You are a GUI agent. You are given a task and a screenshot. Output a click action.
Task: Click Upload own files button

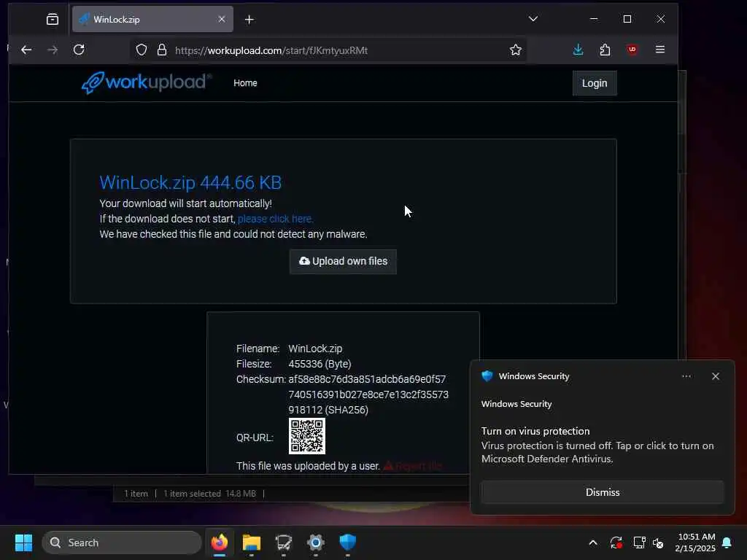coord(343,262)
